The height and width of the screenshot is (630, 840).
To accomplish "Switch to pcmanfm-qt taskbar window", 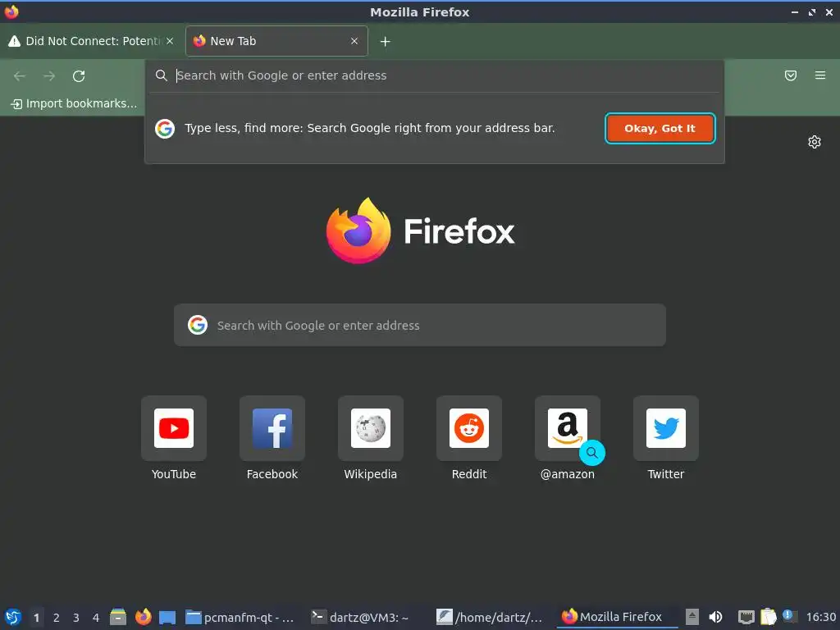I will click(x=242, y=617).
